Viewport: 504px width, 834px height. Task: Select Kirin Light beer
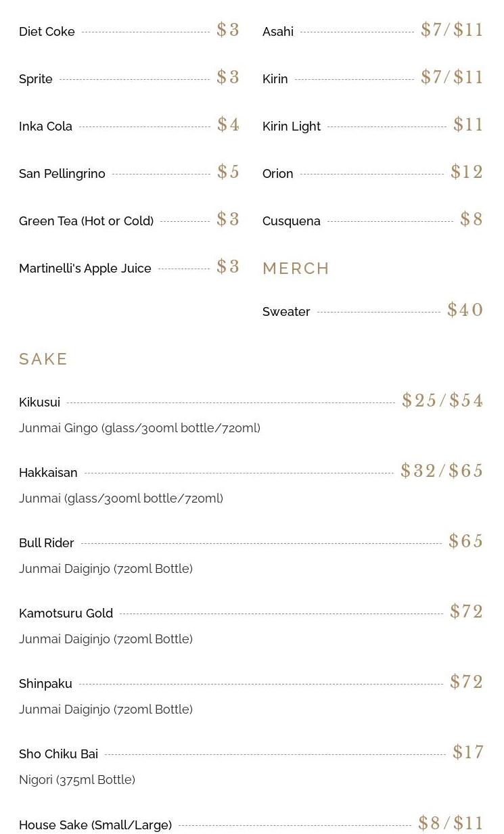point(292,126)
